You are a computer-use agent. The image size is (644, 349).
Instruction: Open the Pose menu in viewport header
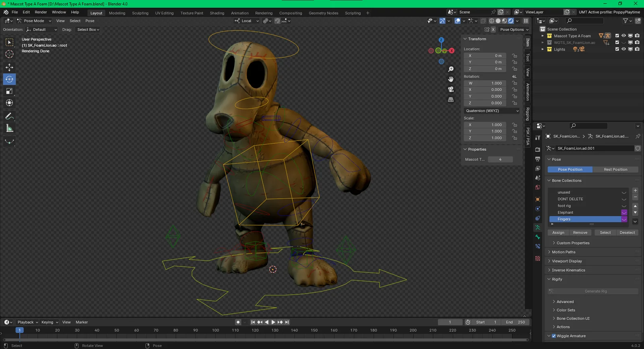click(x=90, y=21)
